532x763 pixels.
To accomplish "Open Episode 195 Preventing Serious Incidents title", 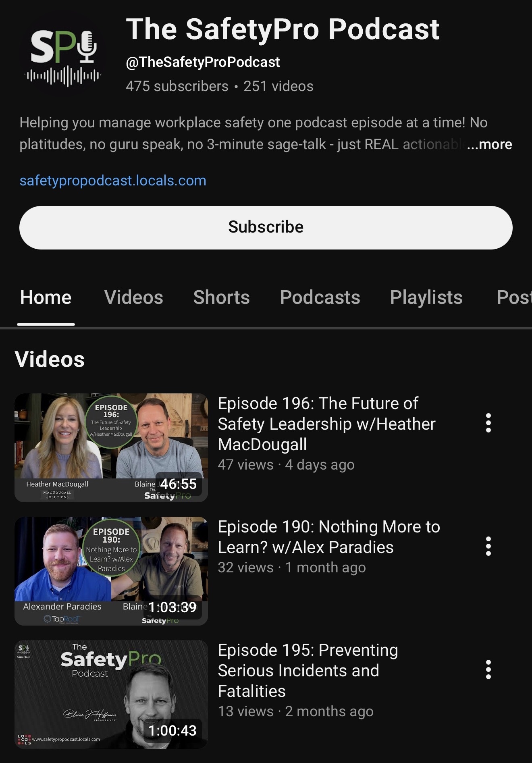I will (308, 670).
